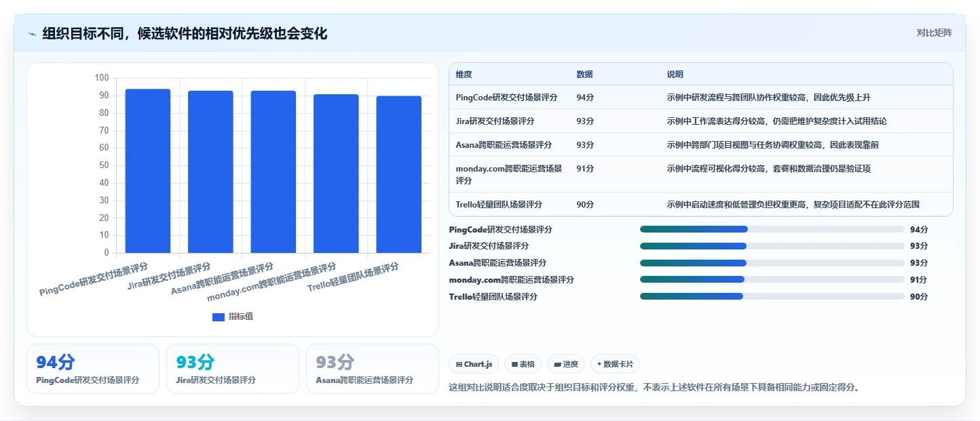Click explanation 示例中工作流表达得分较高
The width and height of the screenshot is (980, 421).
pos(776,121)
